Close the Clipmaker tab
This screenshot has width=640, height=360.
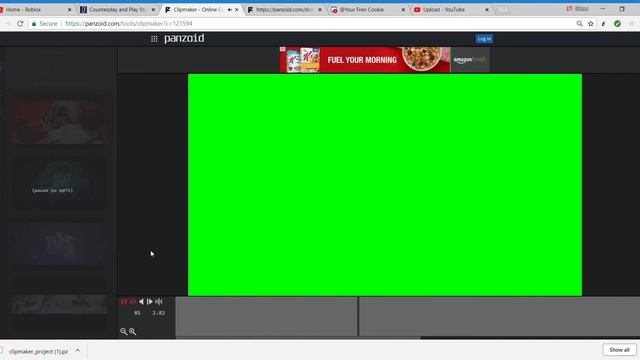point(236,9)
